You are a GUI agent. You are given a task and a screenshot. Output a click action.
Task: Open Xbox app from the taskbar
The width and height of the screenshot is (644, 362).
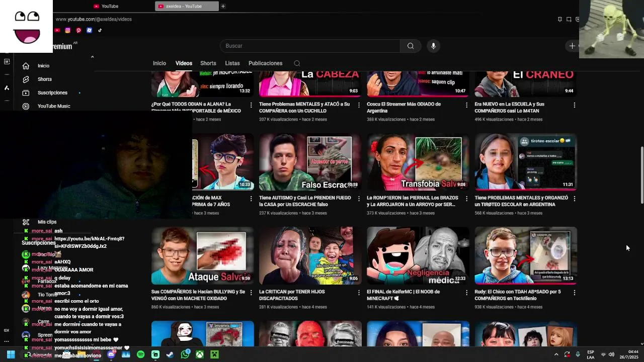point(200,354)
